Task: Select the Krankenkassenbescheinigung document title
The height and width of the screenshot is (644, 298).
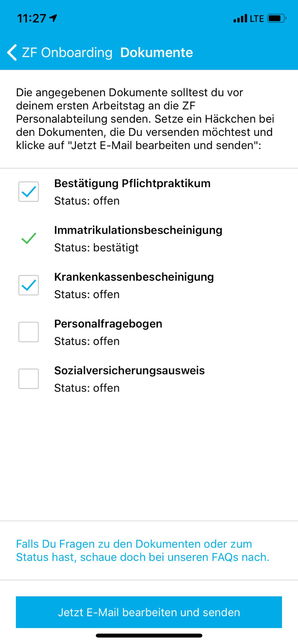Action: [x=134, y=277]
